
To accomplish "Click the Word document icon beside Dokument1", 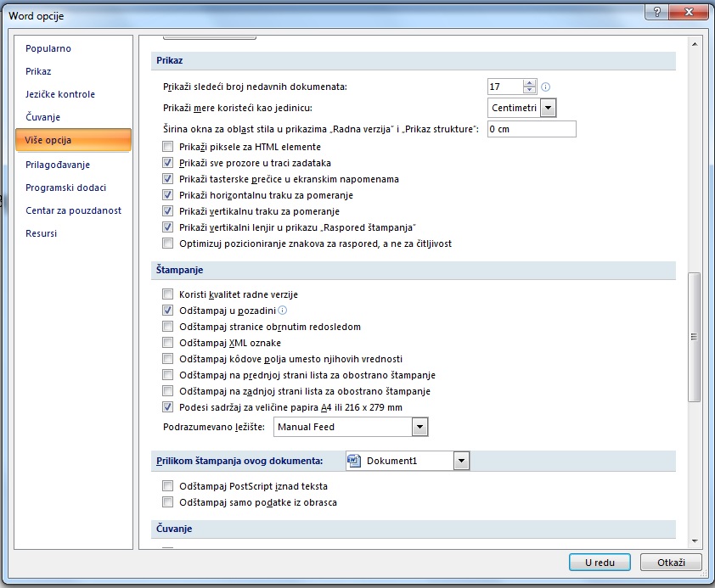I will pyautogui.click(x=354, y=461).
